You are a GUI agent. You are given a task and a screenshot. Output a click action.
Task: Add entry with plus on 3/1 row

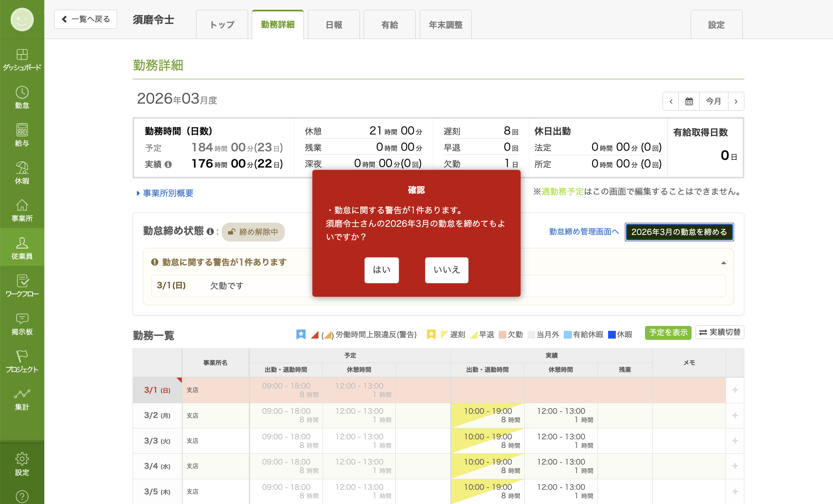[x=735, y=390]
